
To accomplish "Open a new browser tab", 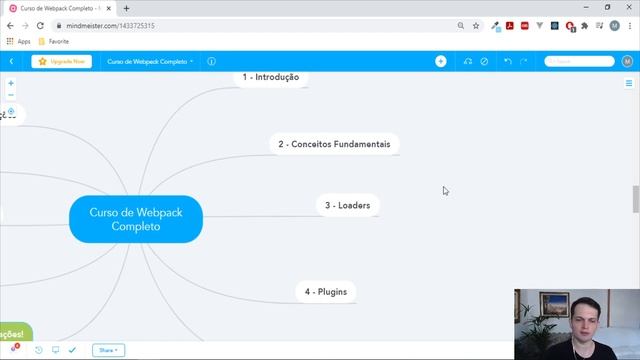I will [127, 8].
